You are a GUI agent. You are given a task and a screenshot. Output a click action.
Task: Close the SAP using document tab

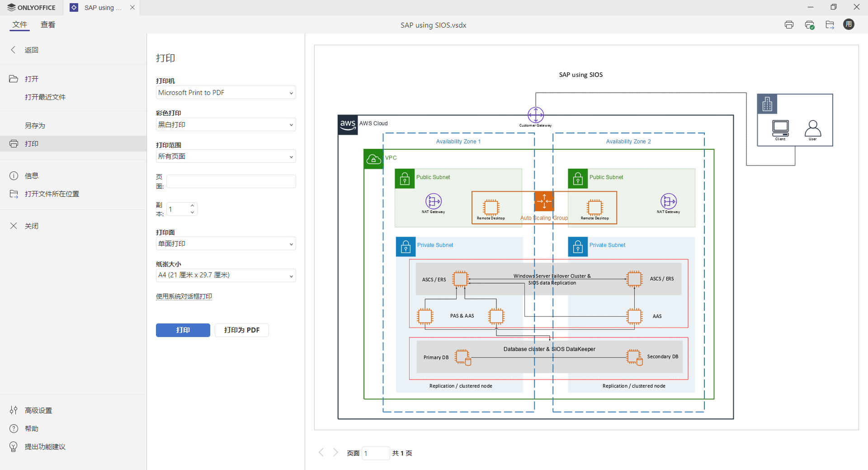pyautogui.click(x=132, y=8)
